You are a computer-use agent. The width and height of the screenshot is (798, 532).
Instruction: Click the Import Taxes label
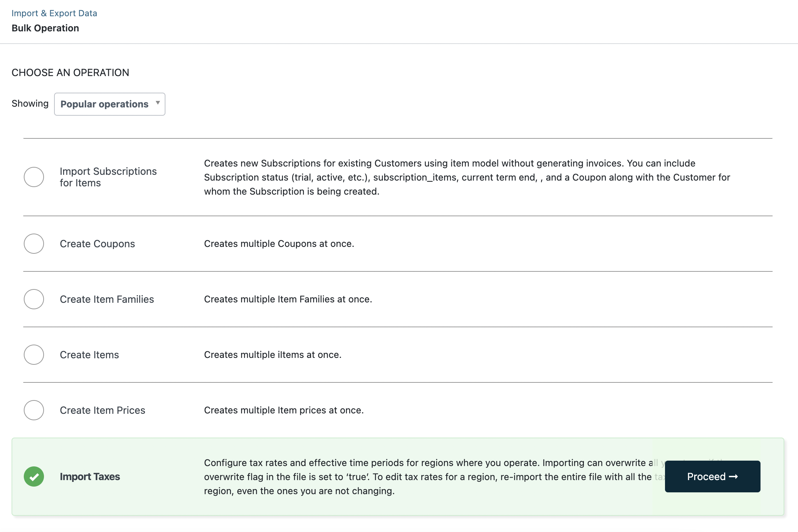90,476
